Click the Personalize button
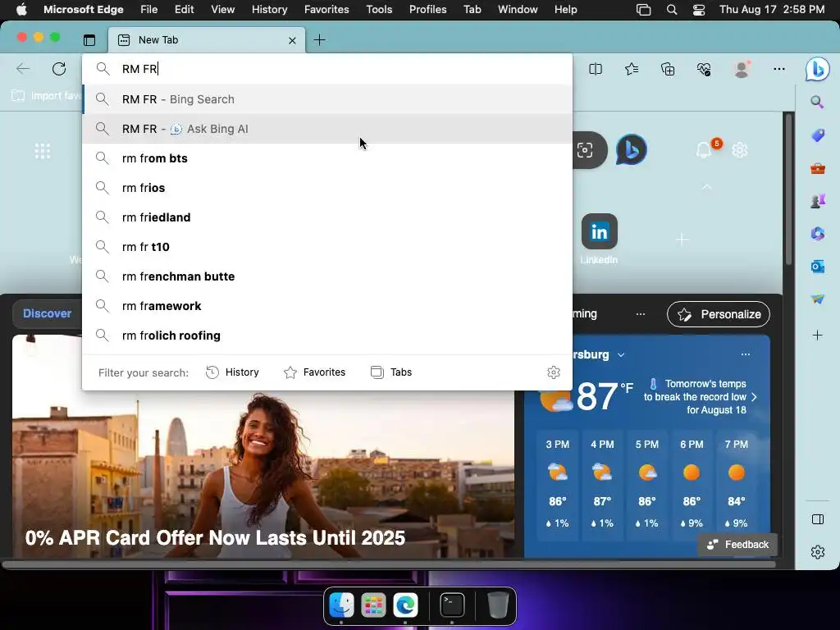 click(719, 314)
